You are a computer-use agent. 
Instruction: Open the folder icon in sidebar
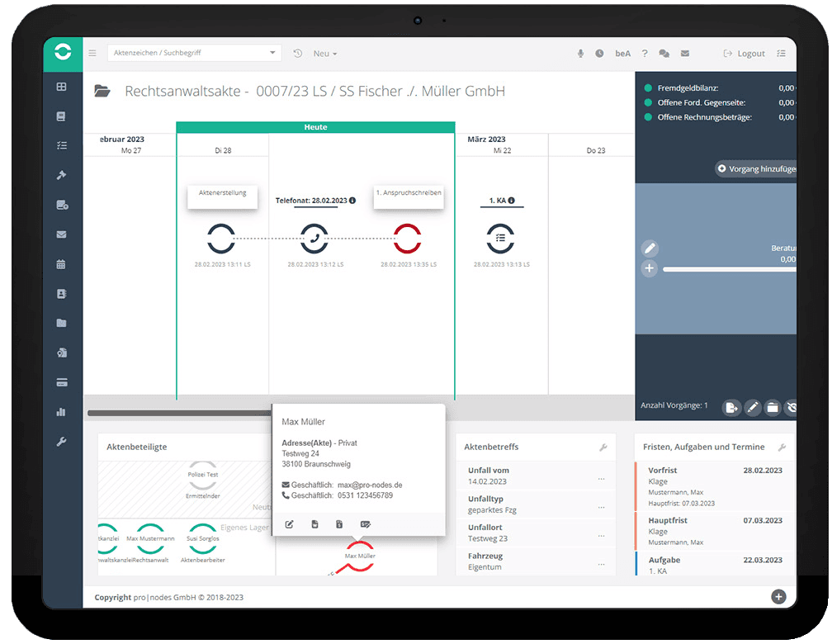point(61,323)
